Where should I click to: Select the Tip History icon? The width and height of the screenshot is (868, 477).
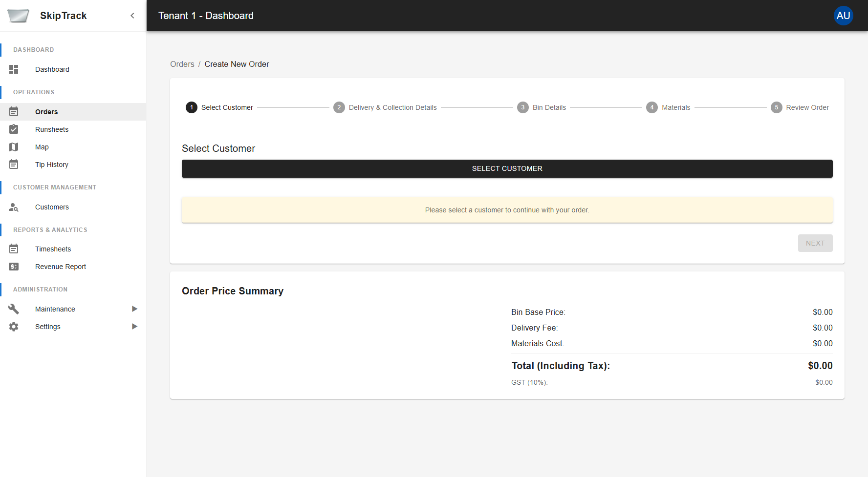(14, 164)
